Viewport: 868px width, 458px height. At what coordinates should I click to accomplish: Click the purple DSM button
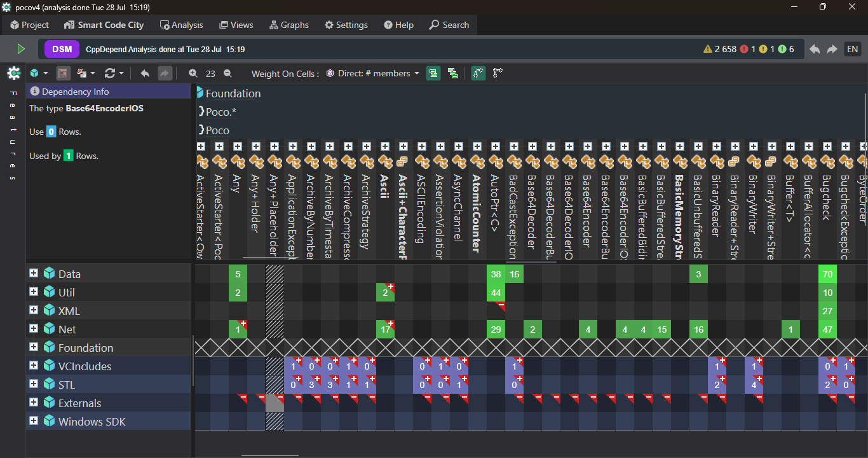click(x=62, y=49)
